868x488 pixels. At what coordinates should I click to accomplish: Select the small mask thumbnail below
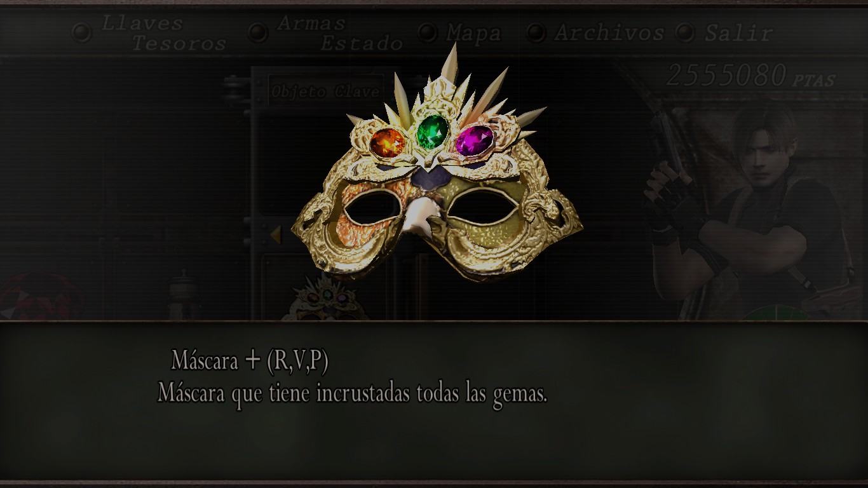pyautogui.click(x=326, y=298)
